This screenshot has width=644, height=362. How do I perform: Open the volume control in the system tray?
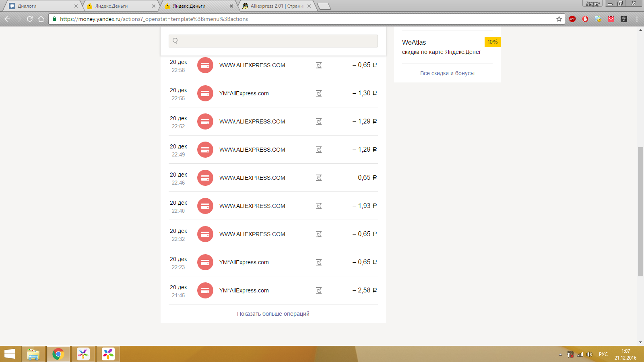(x=590, y=354)
